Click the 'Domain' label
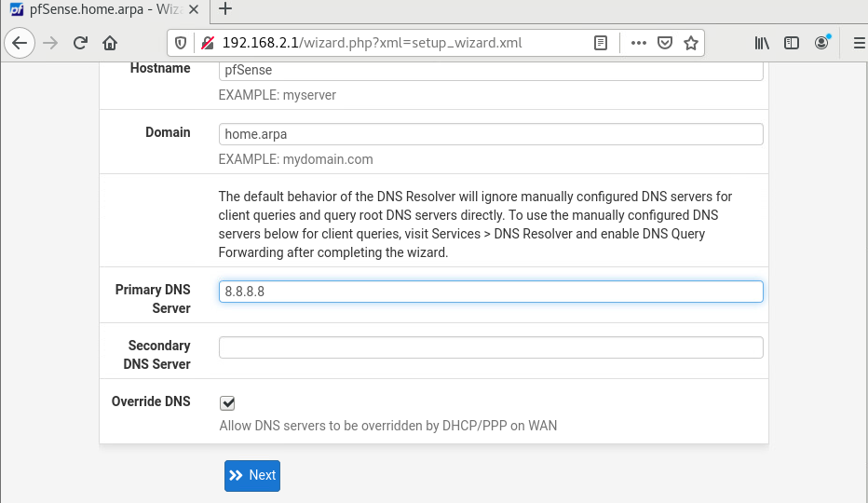 pyautogui.click(x=168, y=132)
